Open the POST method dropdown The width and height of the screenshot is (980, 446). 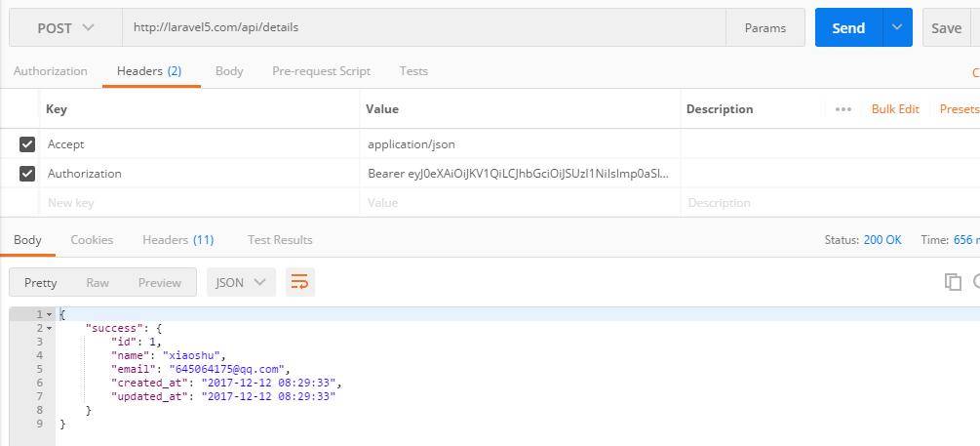65,27
